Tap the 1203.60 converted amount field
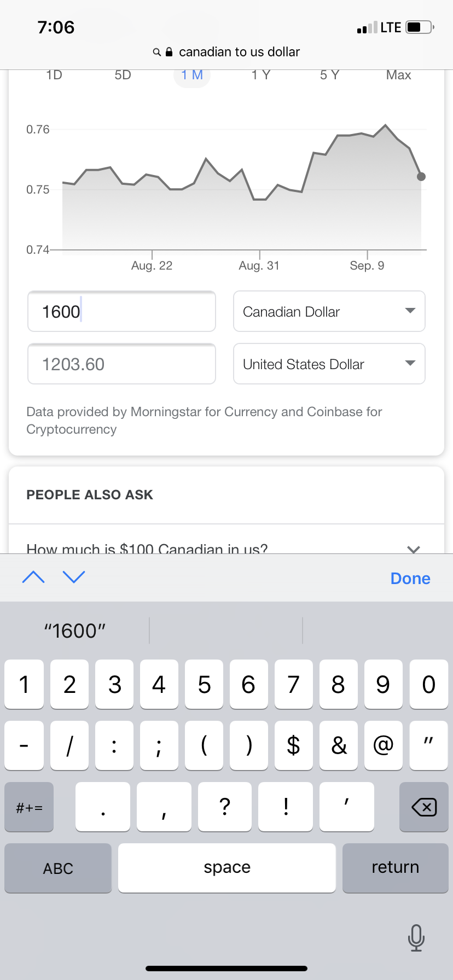The height and width of the screenshot is (980, 453). (121, 364)
